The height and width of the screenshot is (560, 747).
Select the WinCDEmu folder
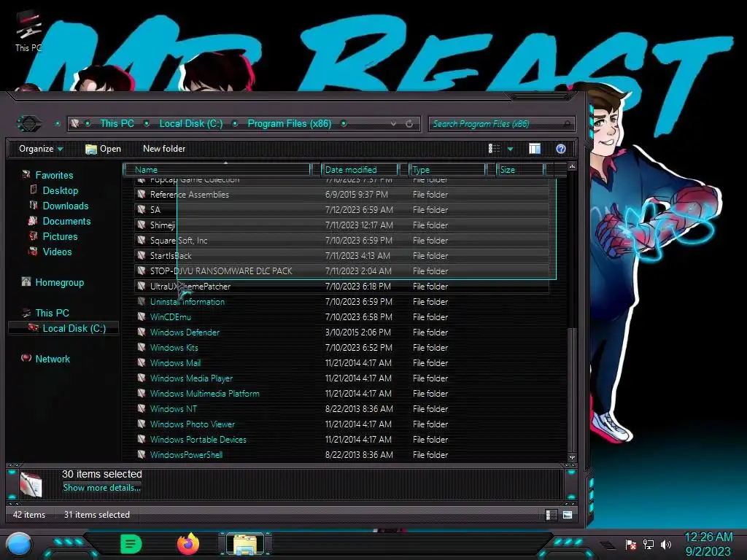[341, 316]
